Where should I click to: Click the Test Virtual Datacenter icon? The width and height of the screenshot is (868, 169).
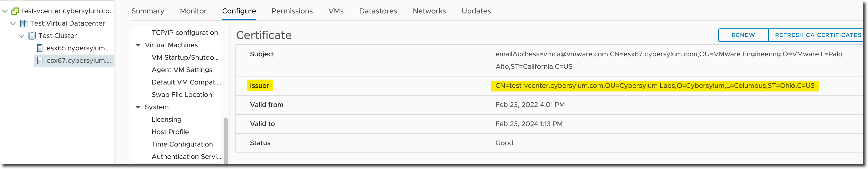point(24,24)
